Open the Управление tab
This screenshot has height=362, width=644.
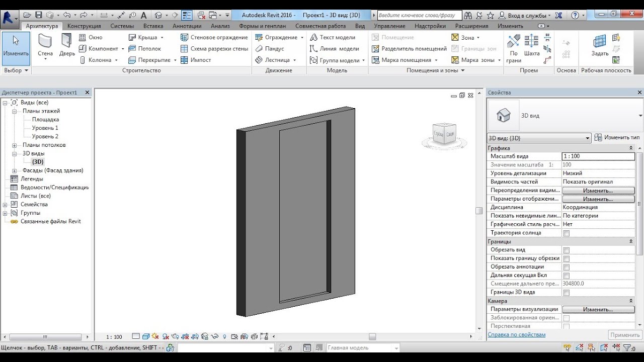click(390, 26)
